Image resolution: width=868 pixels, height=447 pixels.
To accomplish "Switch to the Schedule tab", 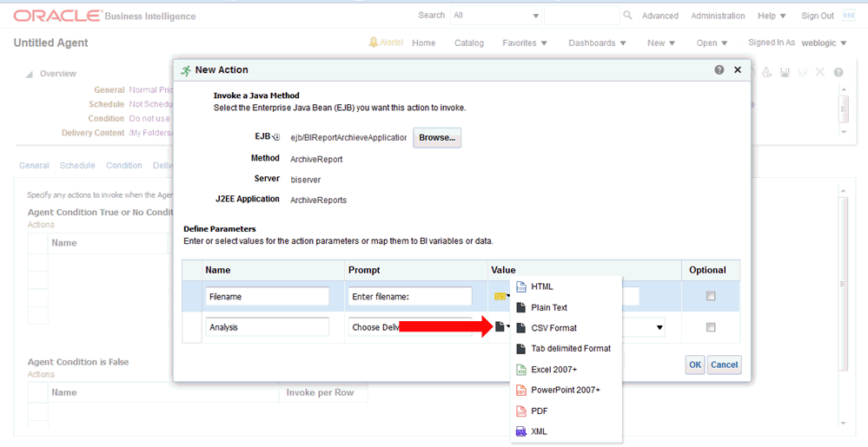I will point(77,166).
